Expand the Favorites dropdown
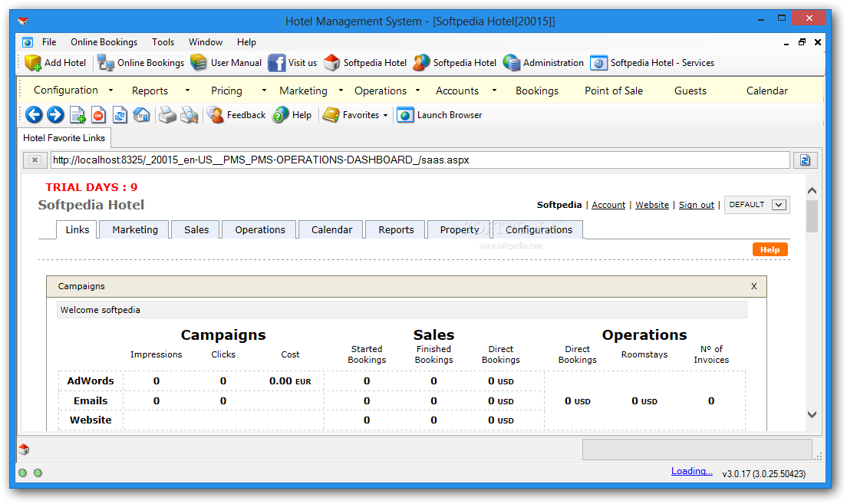This screenshot has width=847, height=504. [x=385, y=115]
